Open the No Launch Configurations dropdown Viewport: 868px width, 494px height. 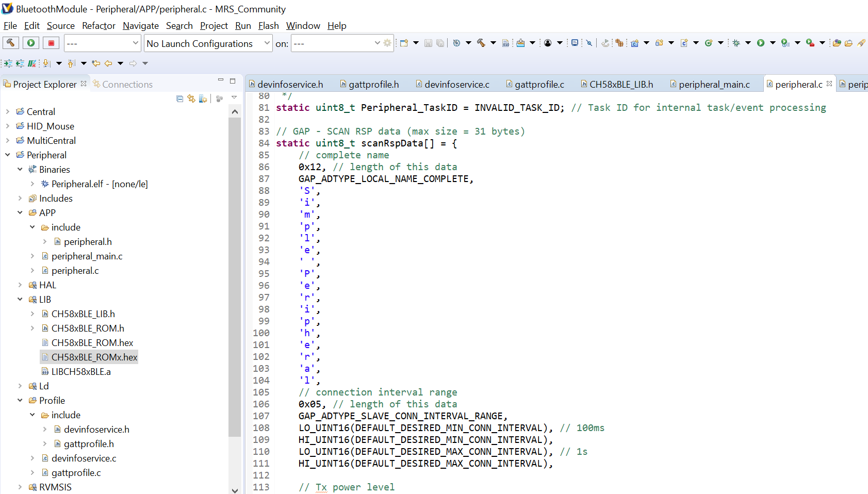tap(208, 43)
